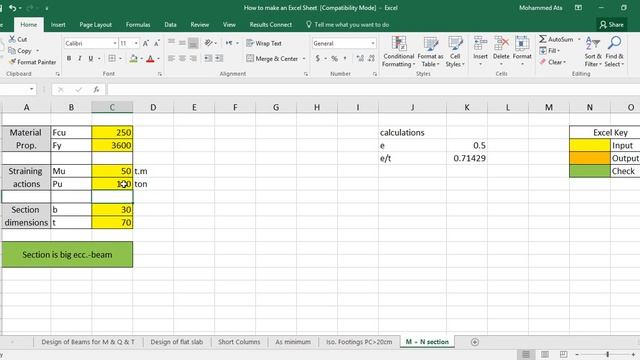Open the Page Layout ribbon tab

point(96,24)
